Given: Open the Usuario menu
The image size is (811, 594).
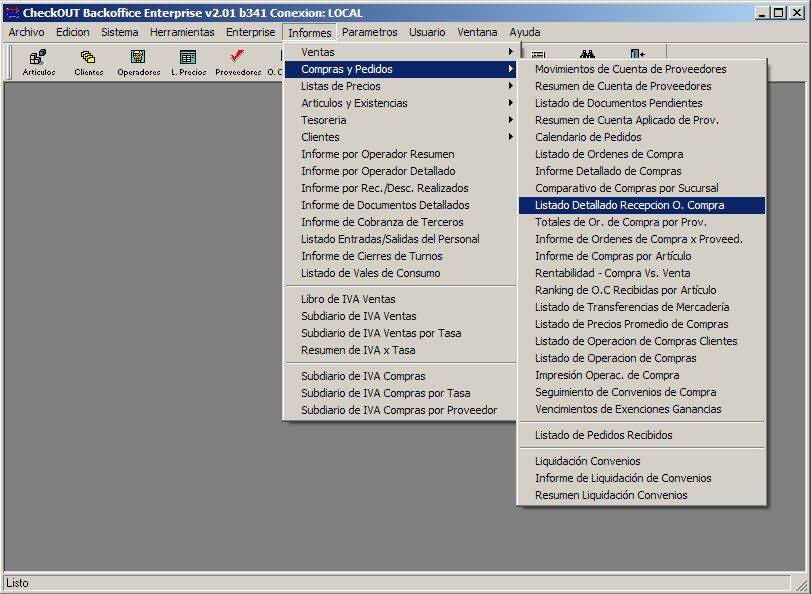Looking at the screenshot, I should (x=427, y=32).
